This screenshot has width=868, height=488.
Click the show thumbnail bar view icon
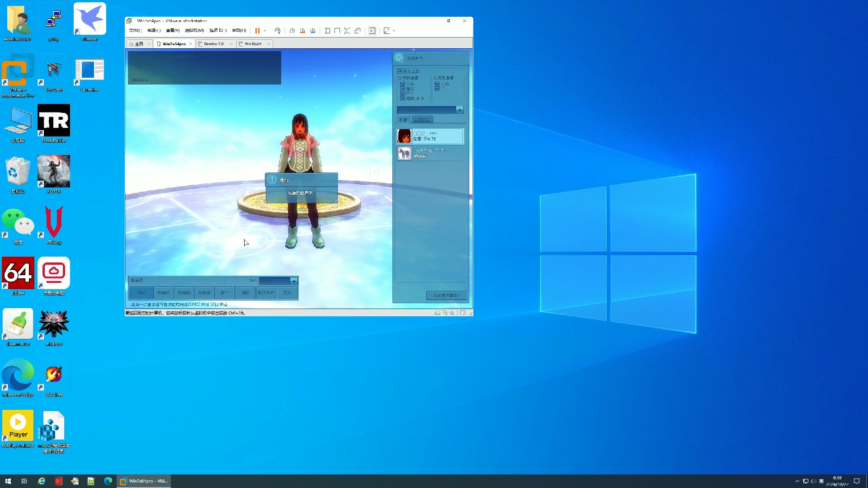[337, 31]
